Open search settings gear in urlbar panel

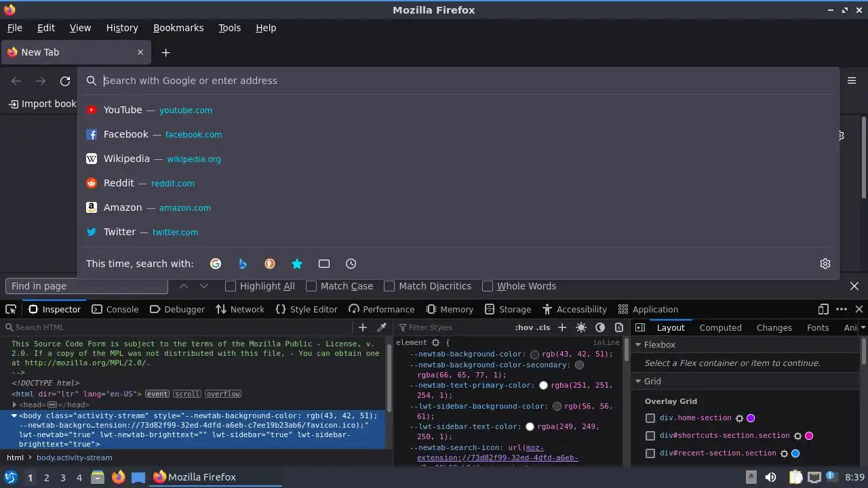825,264
